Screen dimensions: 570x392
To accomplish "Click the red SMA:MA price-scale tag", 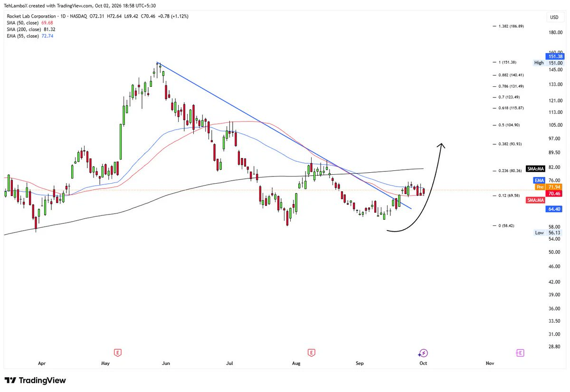I will [535, 200].
